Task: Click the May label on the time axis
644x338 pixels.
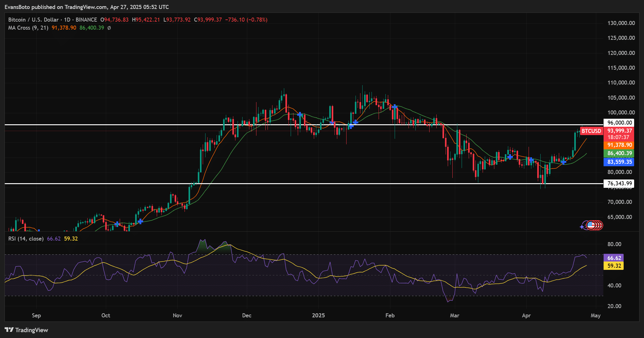Action: pyautogui.click(x=596, y=315)
